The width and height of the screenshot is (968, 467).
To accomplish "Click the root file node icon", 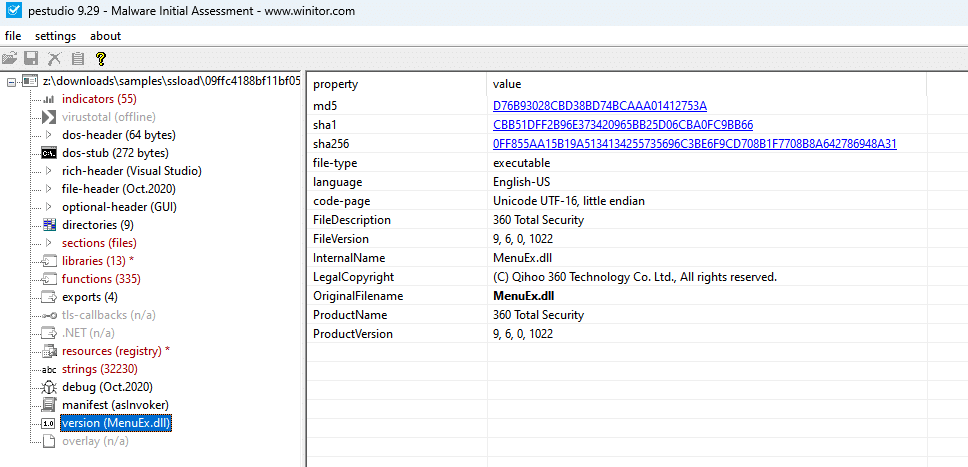I will pos(30,81).
